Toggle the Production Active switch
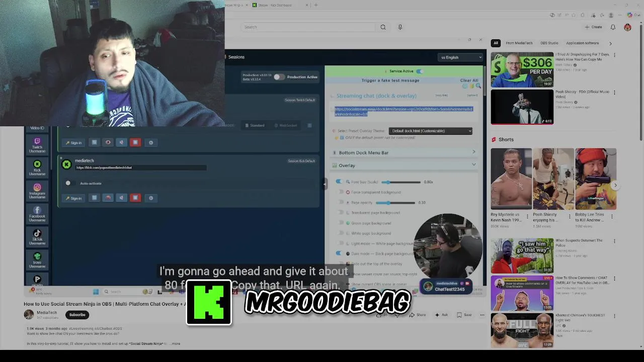Viewport: 644px width, 362px height. (x=279, y=77)
